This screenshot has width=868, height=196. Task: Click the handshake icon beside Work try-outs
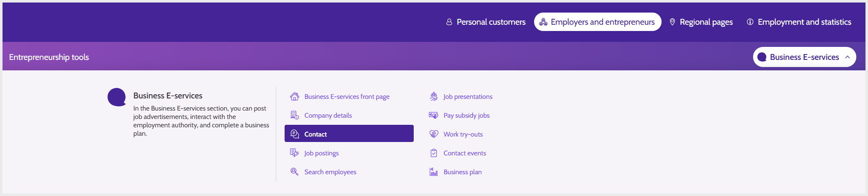434,134
